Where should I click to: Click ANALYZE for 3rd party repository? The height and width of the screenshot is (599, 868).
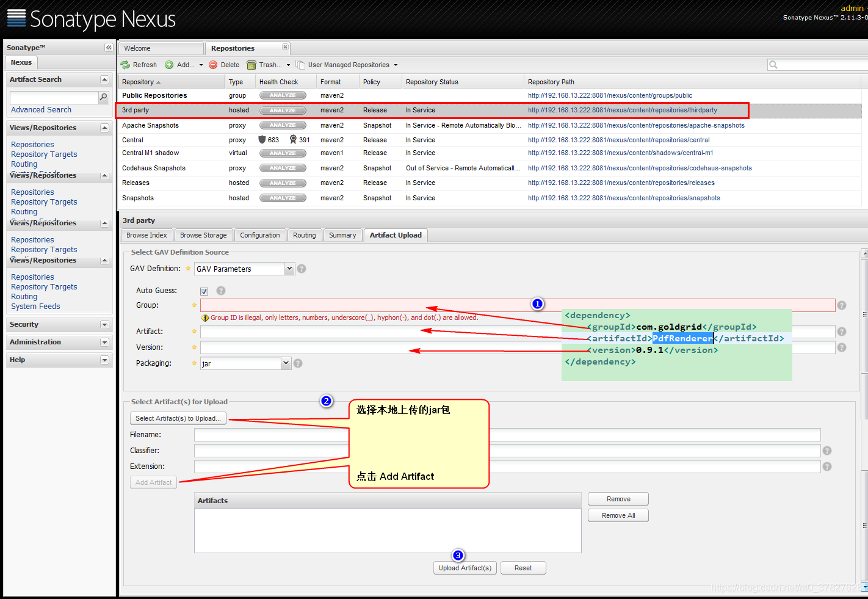point(283,111)
